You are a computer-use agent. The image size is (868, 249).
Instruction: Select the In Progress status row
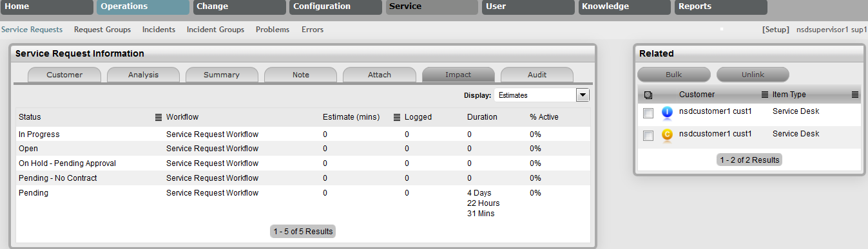[303, 134]
